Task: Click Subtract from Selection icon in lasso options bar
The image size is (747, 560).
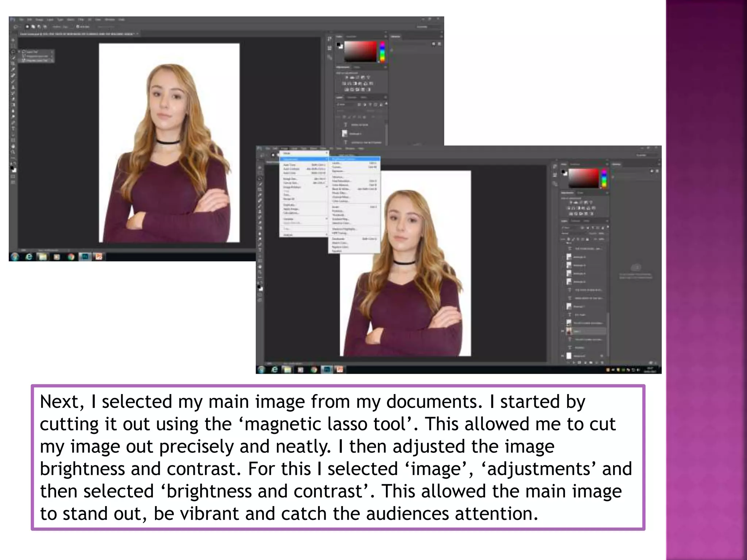Action: 39,27
